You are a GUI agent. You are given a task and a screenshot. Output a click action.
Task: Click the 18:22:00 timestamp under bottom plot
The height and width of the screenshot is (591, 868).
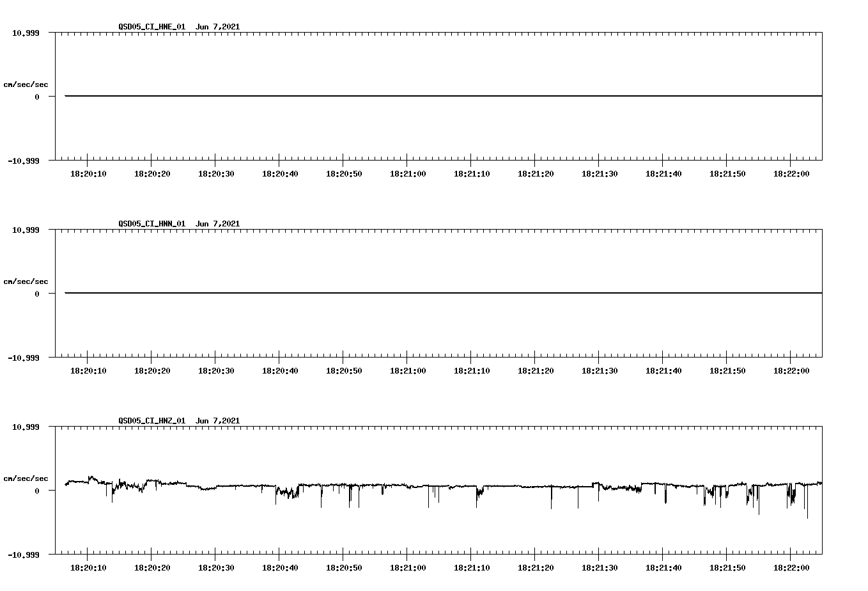792,567
